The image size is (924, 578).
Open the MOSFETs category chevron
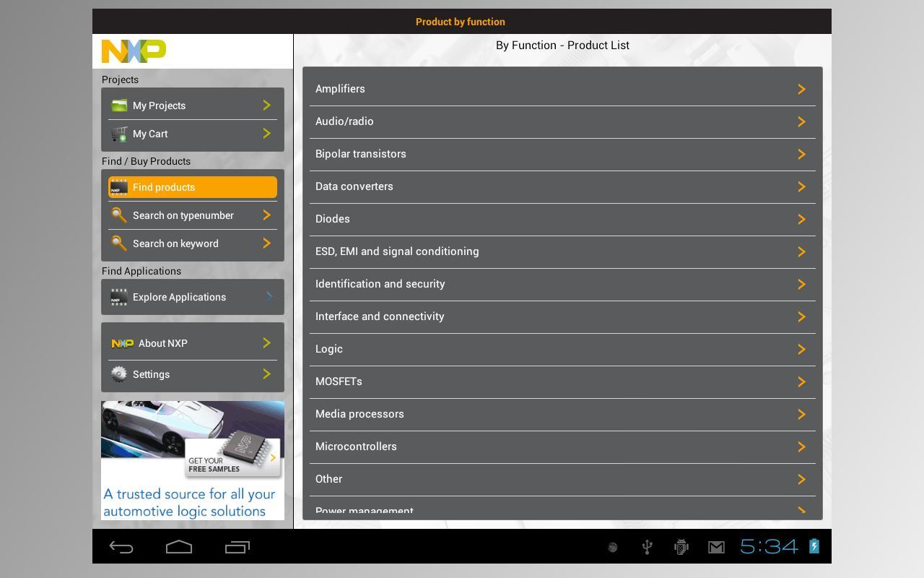click(x=801, y=381)
